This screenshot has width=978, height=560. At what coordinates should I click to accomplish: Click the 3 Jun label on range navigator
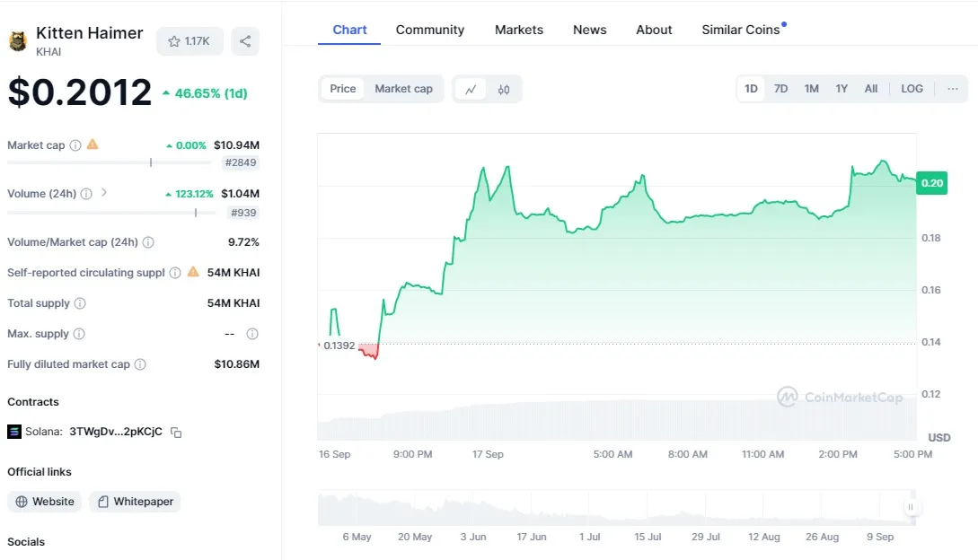(x=472, y=537)
